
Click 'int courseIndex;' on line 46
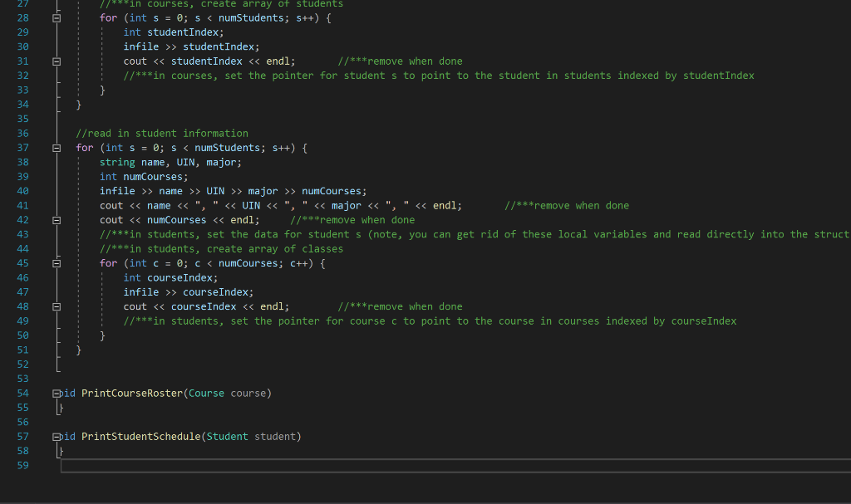coord(171,278)
